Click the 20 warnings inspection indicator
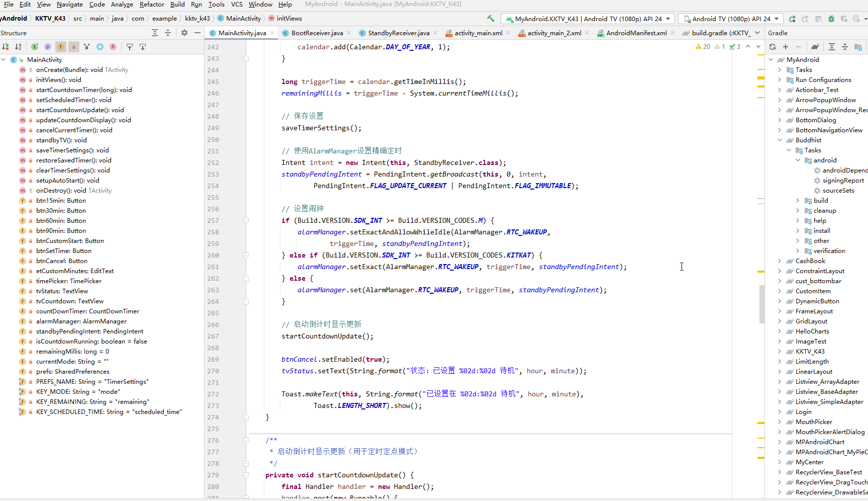This screenshot has width=868, height=501. 703,47
